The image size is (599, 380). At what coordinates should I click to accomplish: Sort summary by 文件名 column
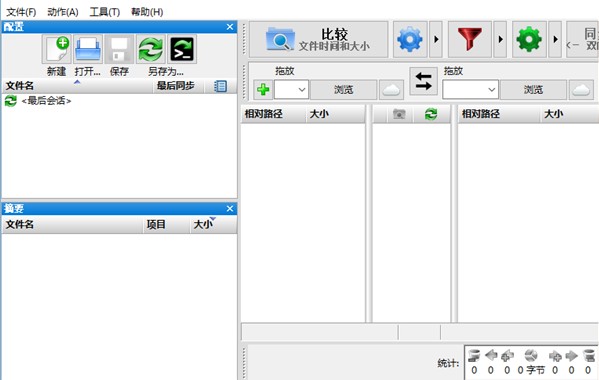[72, 225]
